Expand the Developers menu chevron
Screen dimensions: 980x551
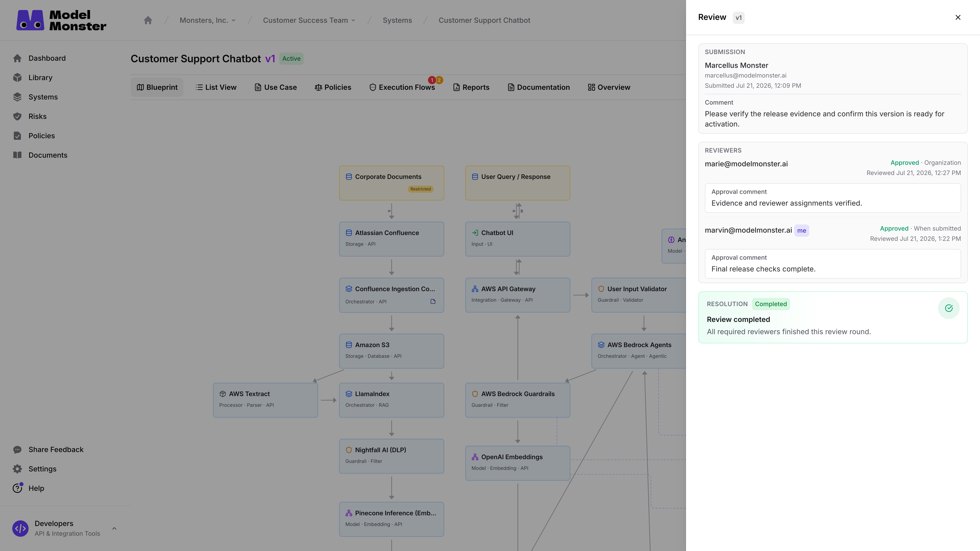coord(114,529)
